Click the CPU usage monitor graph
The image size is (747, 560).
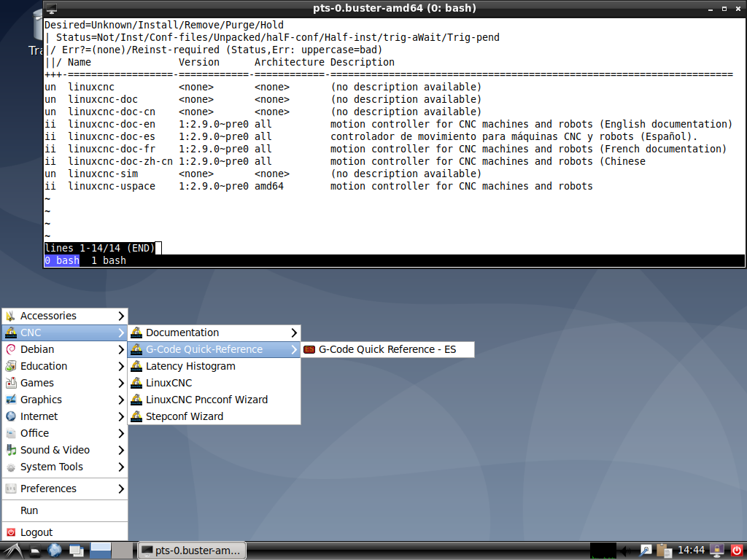603,551
